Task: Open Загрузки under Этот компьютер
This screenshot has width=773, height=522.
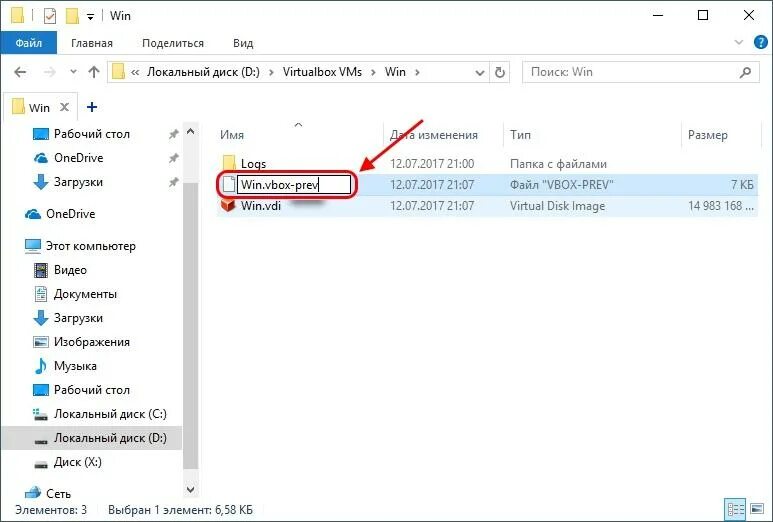Action: (x=68, y=318)
